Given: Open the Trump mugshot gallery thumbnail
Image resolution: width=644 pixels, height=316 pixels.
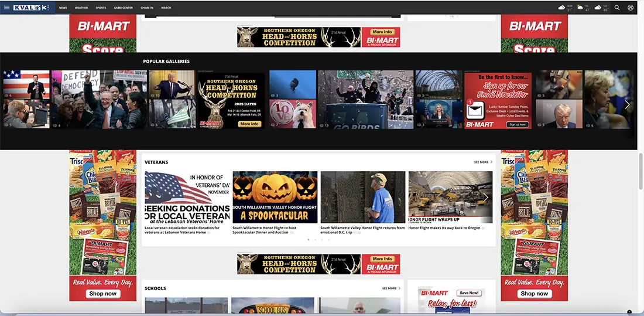Looking at the screenshot, I should (559, 114).
